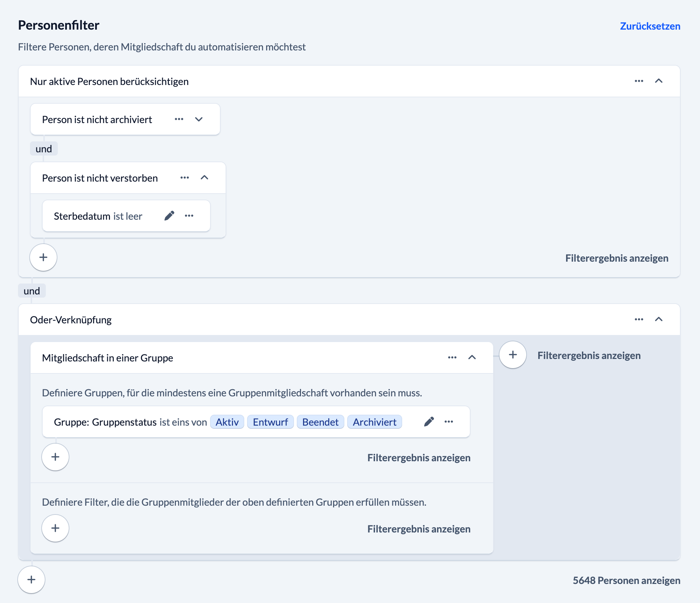This screenshot has width=700, height=603.
Task: Open more options for Person ist nicht verstorben
Action: pos(185,178)
